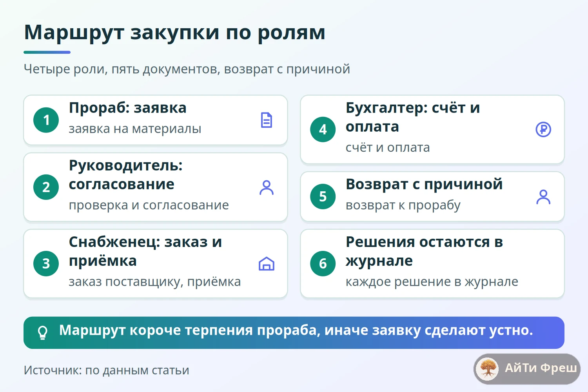
Task: Click the text "проверка и согласование"
Action: [149, 205]
